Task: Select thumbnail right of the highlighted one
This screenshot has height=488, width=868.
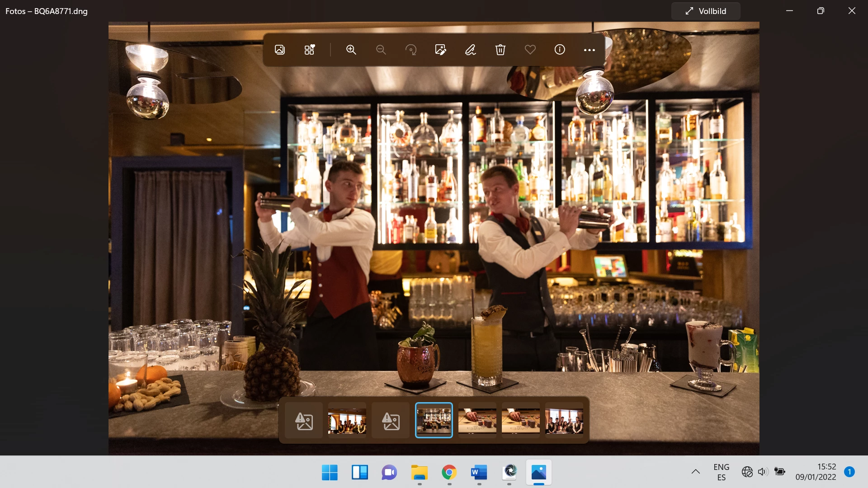Action: [x=477, y=421]
